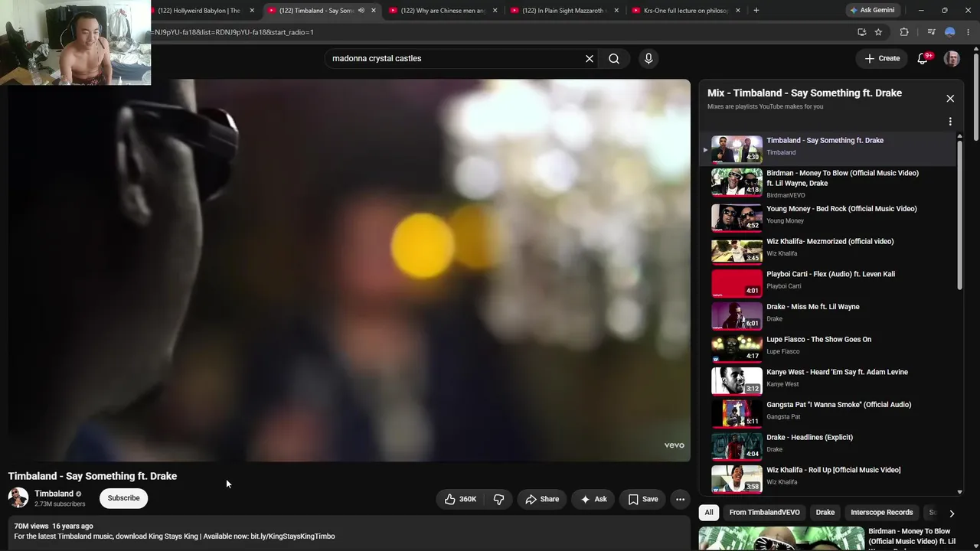
Task: Open the bit.ly/KingStaysKingTimbo link
Action: coord(292,536)
